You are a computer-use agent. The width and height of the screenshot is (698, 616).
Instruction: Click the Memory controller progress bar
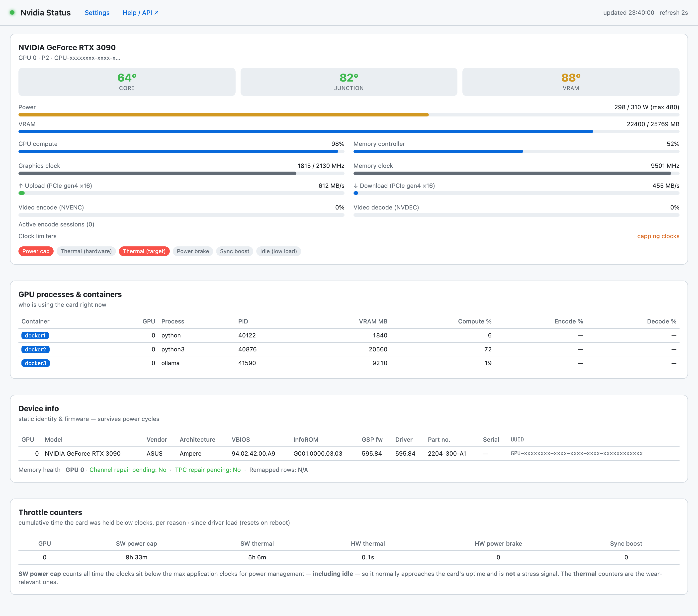pos(516,151)
